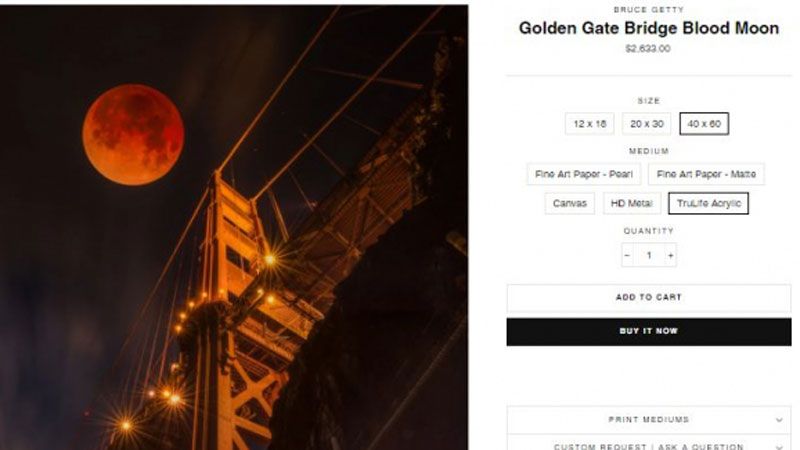Screen dimensions: 800x450
Task: Click the Golden Gate Bridge Blood Moon title
Action: point(649,28)
